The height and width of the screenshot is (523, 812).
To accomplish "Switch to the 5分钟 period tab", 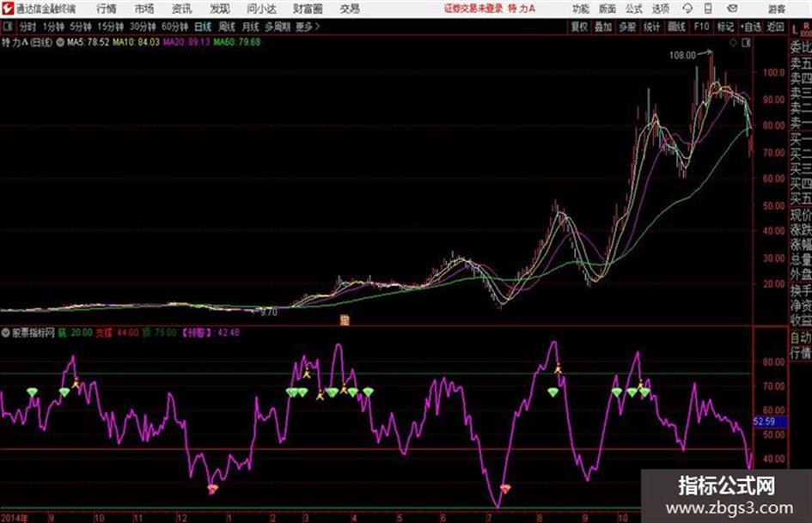I will [x=80, y=27].
